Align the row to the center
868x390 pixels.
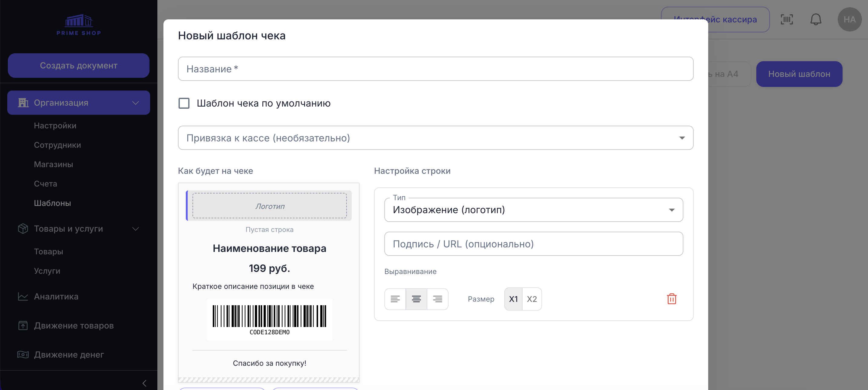(416, 299)
